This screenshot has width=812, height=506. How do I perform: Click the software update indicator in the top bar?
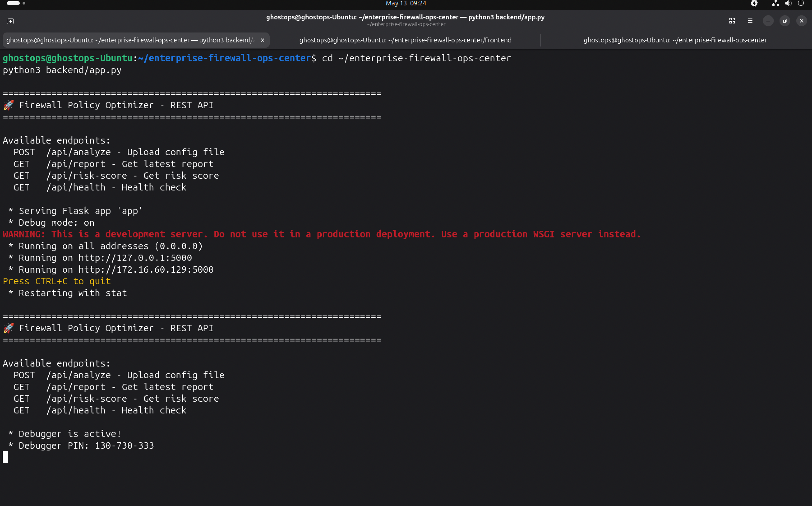pos(754,3)
